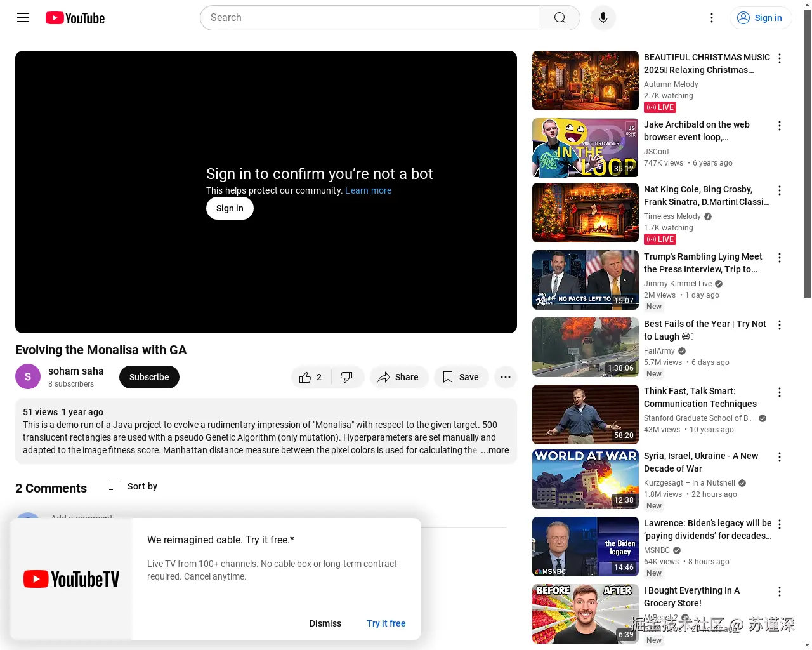
Task: Open options menu for Christmas Music video
Action: pyautogui.click(x=780, y=58)
